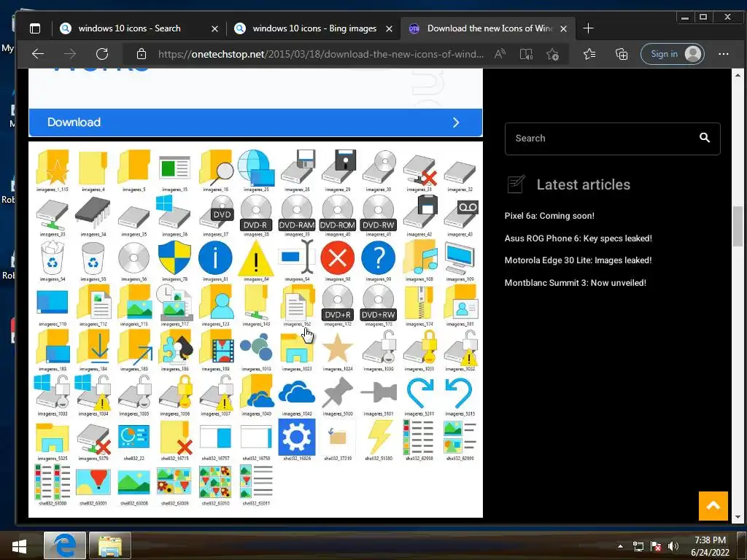Screen dimensions: 747x560
Task: Open the Read aloud icon in address bar
Action: coord(499,54)
